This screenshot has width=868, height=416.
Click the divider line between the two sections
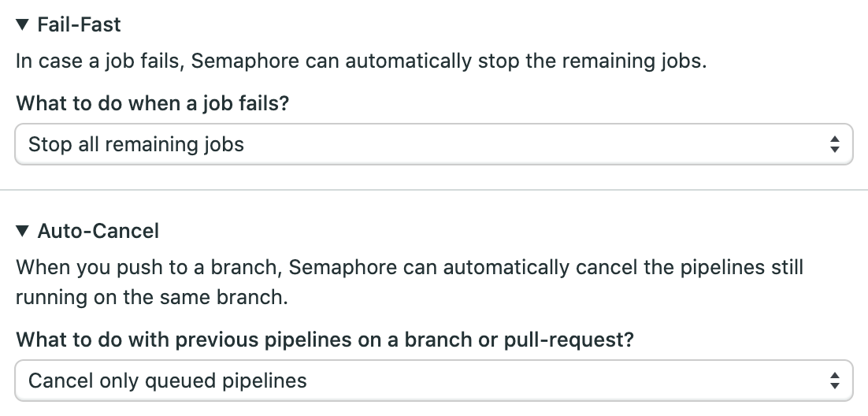point(433,190)
